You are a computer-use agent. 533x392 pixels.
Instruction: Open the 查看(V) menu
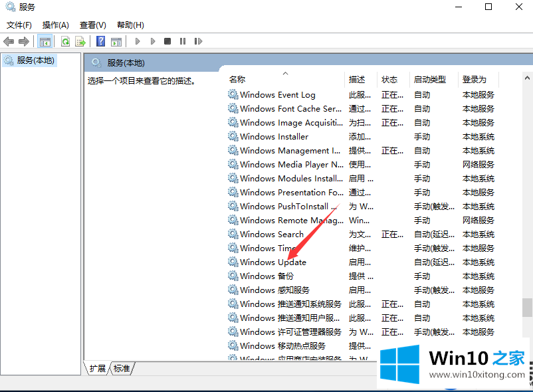(x=93, y=25)
